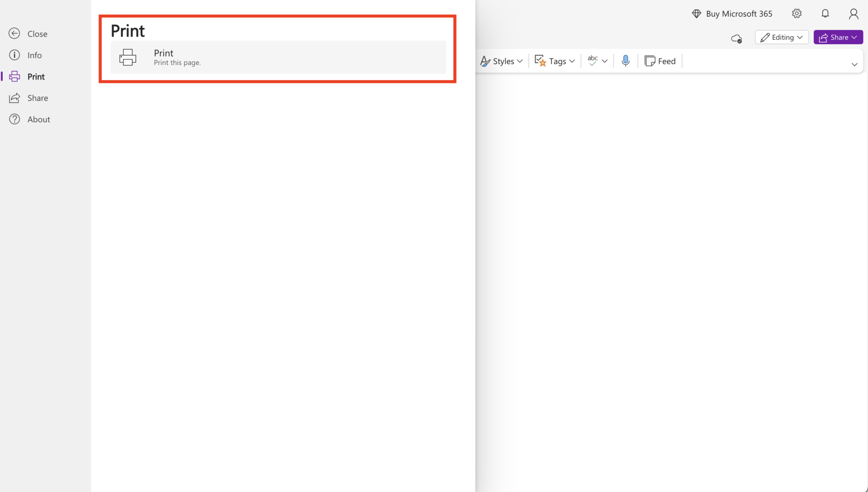Click the purple Share button
Viewport: 868px width, 492px height.
click(838, 37)
